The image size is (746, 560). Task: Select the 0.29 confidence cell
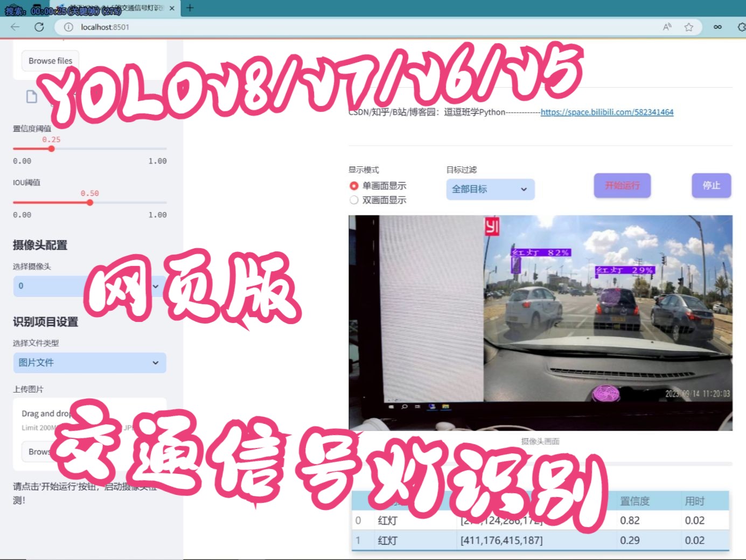pos(649,540)
